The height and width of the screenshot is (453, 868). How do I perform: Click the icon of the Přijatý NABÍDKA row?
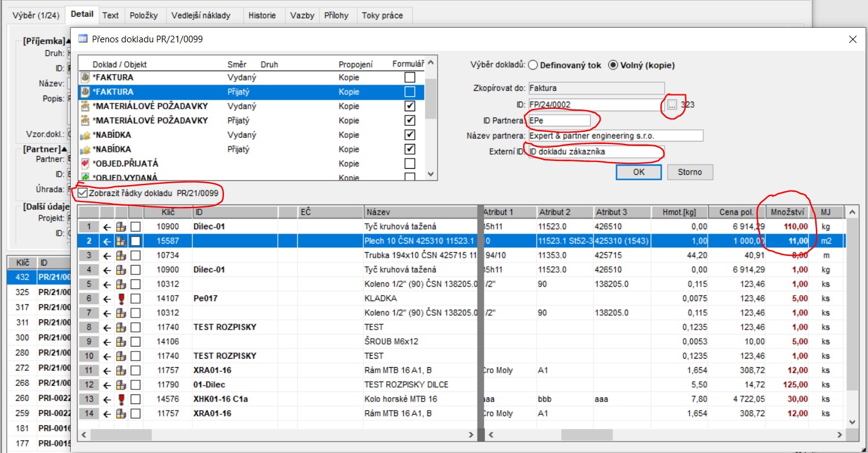tap(85, 149)
